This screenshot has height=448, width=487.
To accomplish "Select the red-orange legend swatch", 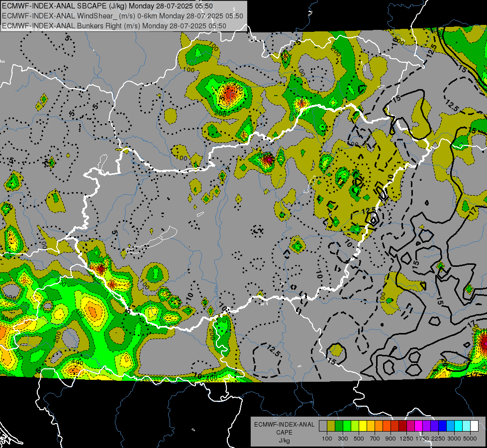I will (387, 426).
